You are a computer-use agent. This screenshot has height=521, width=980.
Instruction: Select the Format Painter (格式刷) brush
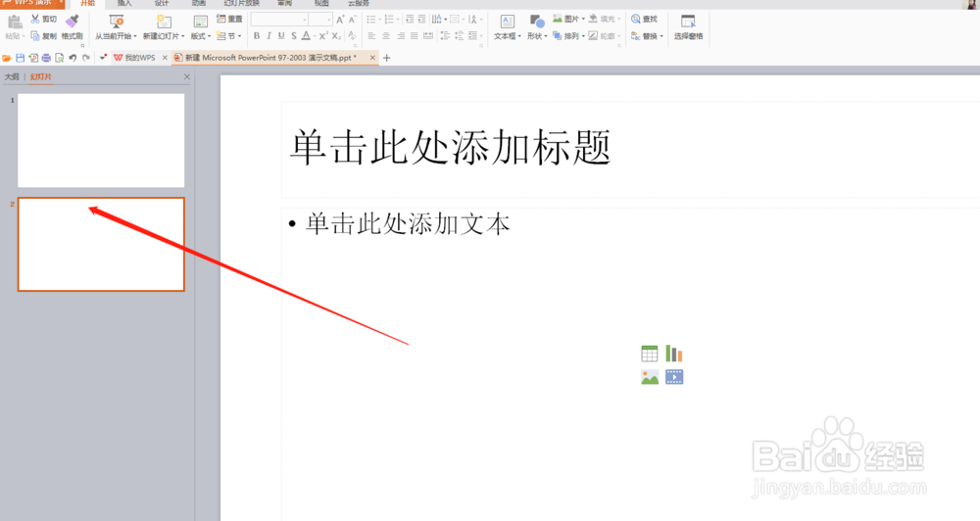(73, 22)
